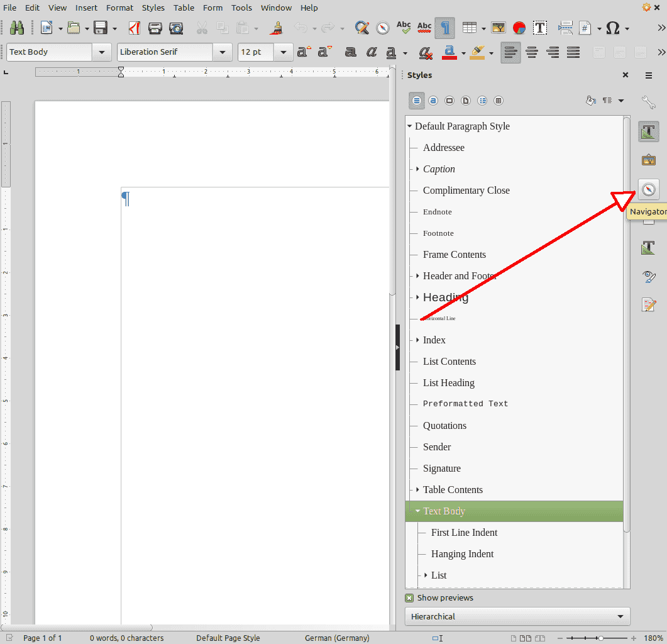Insert a table with the table grid icon

469,28
